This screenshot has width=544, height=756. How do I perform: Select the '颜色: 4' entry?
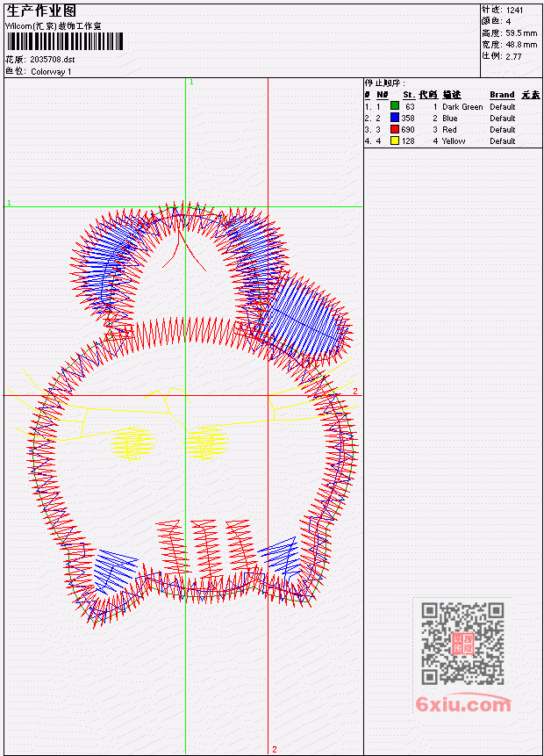[497, 21]
